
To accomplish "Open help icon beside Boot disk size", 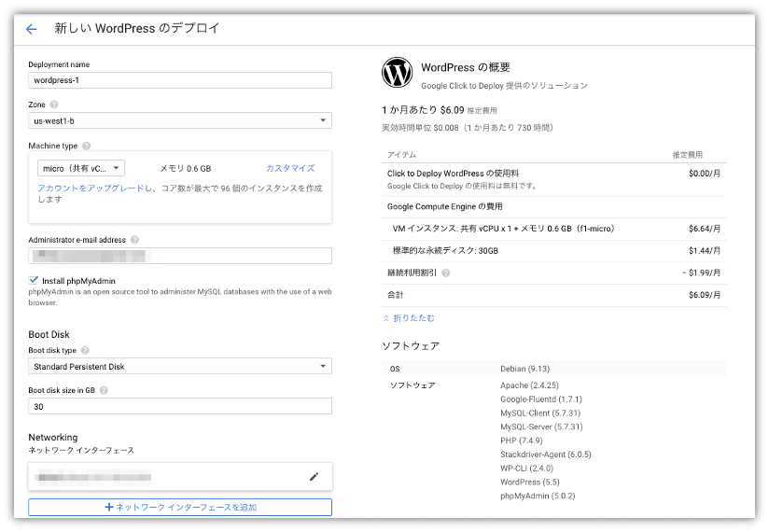I will pyautogui.click(x=104, y=390).
